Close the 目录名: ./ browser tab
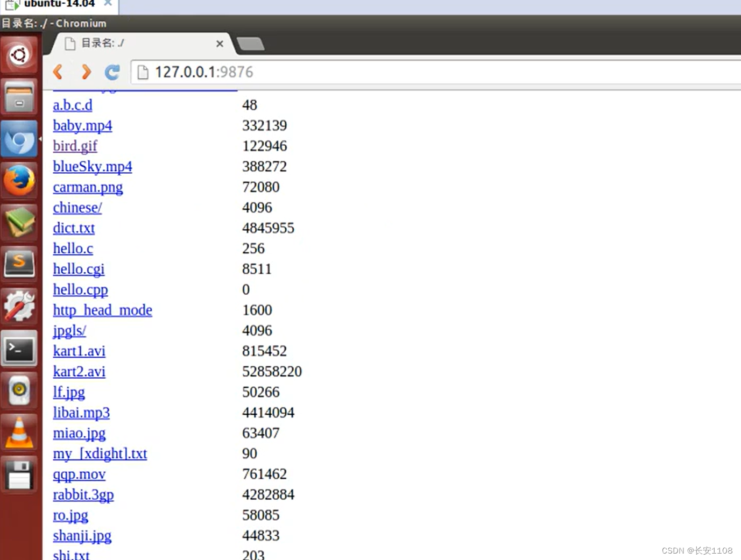This screenshot has height=560, width=741. click(220, 44)
